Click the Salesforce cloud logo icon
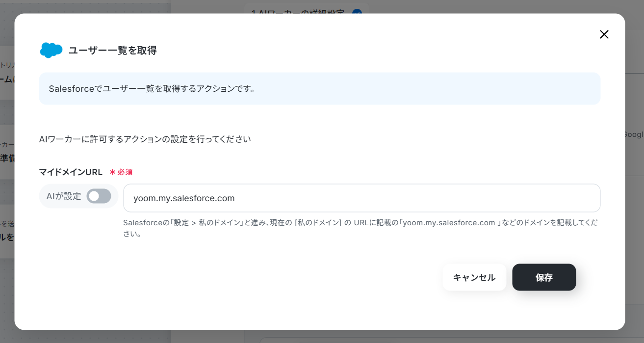Screen dimensions: 644x343 coord(51,50)
